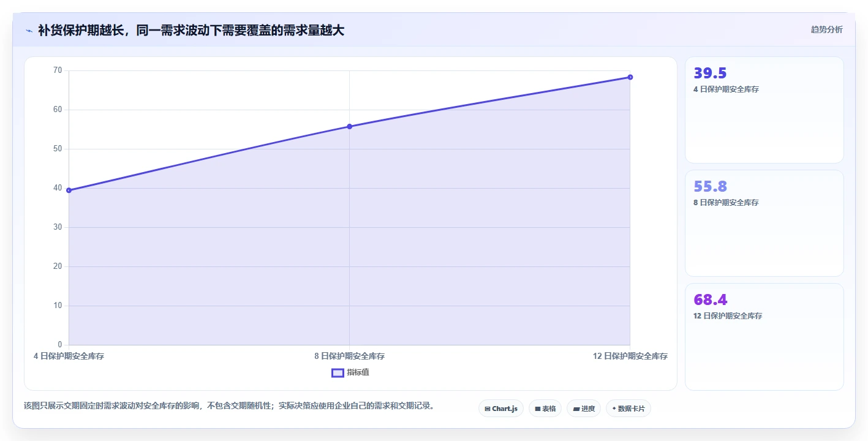Click the data point at 39.5 on line
The height and width of the screenshot is (441, 868).
(69, 190)
